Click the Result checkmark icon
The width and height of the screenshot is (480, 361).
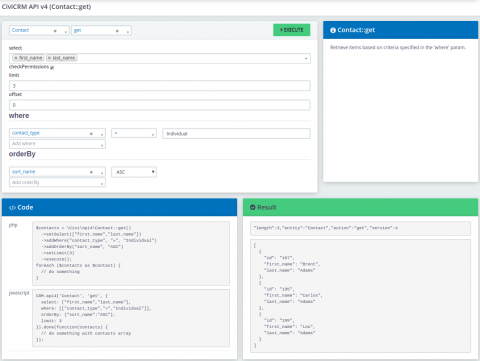click(x=253, y=207)
